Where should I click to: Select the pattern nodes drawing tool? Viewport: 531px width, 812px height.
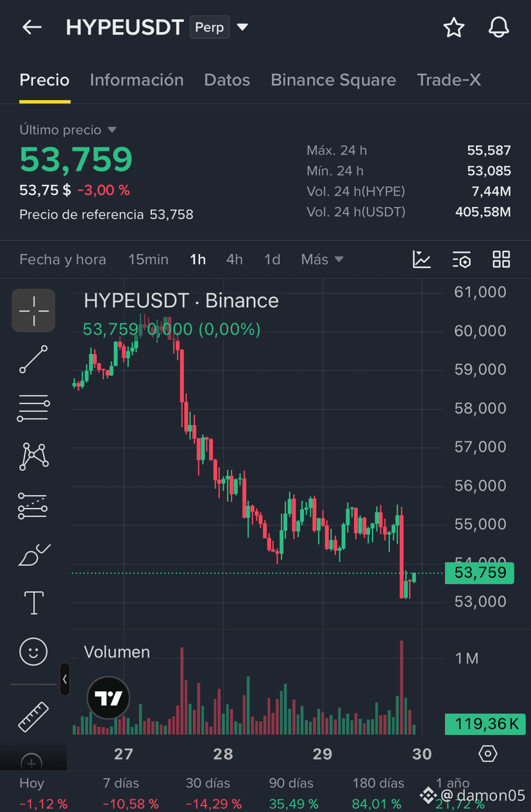click(33, 456)
